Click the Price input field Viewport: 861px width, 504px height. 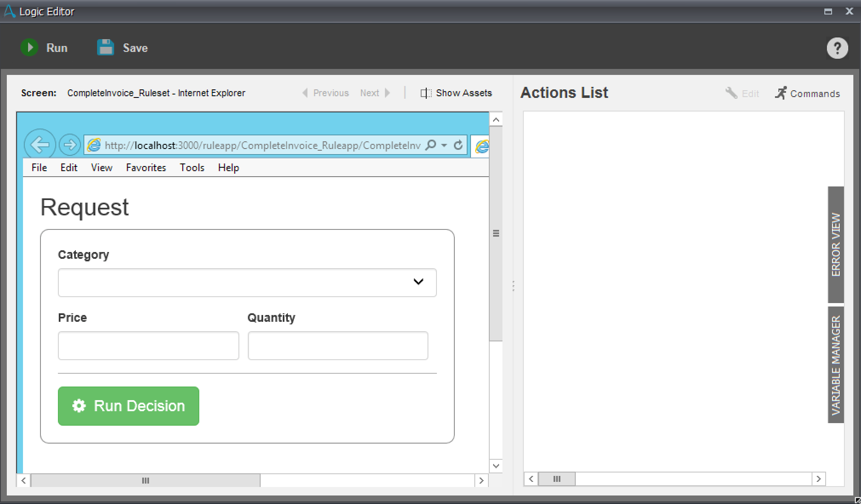pyautogui.click(x=148, y=346)
